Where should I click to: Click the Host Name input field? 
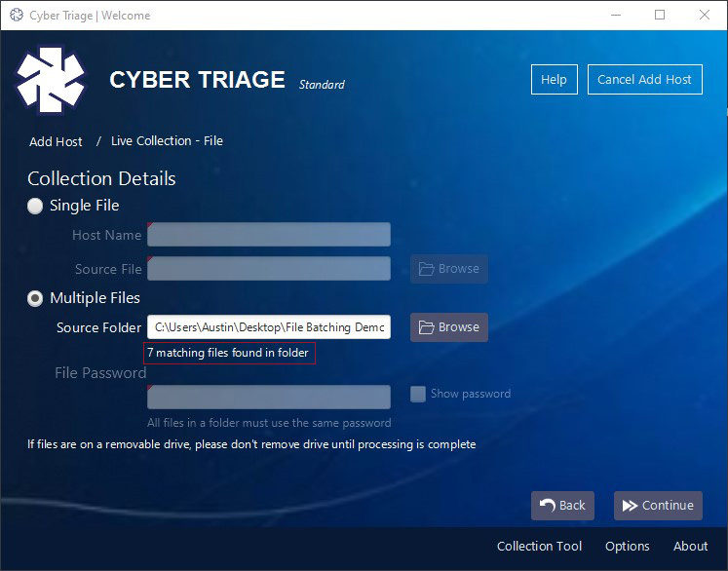(269, 235)
